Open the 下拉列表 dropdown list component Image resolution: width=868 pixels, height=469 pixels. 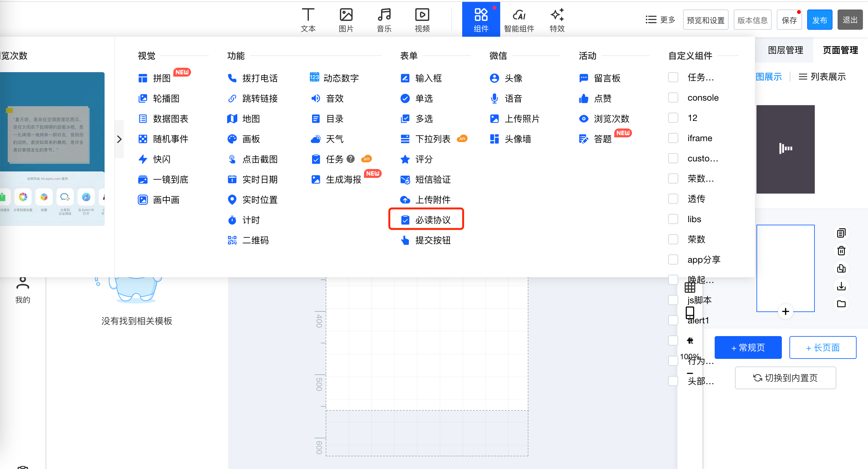click(425, 139)
